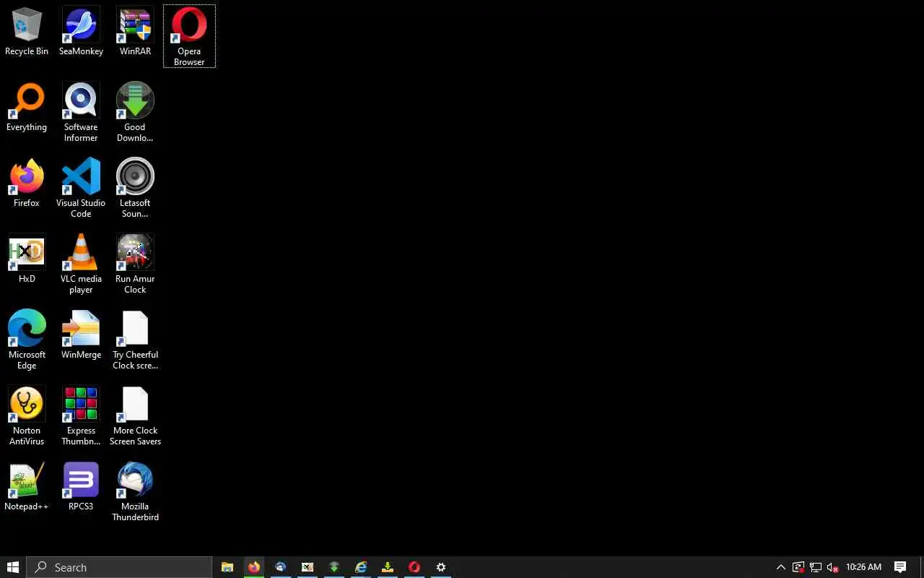Image resolution: width=924 pixels, height=578 pixels.
Task: Select the Run Amur Clock shortcut
Action: click(x=135, y=264)
